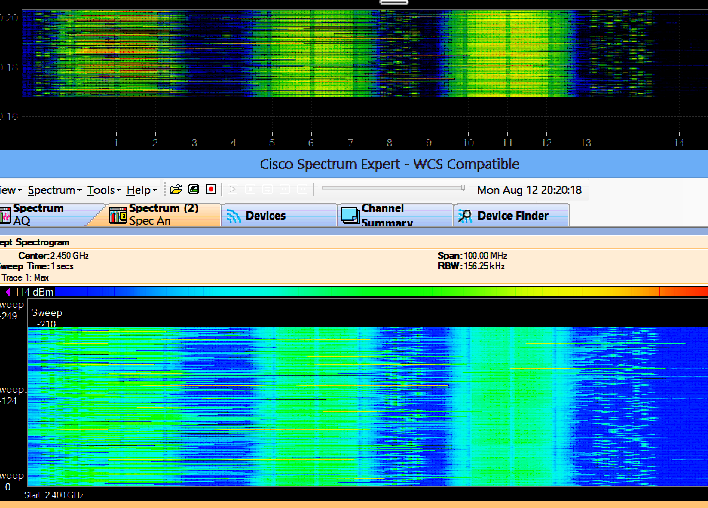Viewport: 708px width, 508px height.
Task: Click the open folder icon in toolbar
Action: [176, 189]
